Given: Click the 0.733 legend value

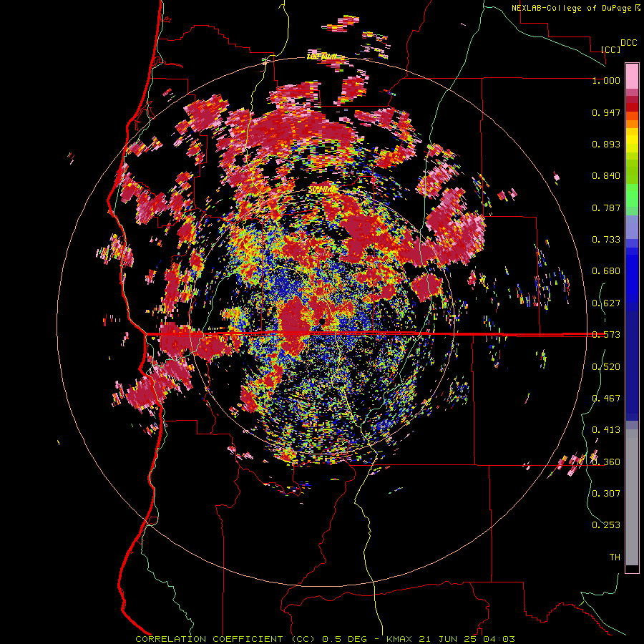Looking at the screenshot, I should (606, 240).
